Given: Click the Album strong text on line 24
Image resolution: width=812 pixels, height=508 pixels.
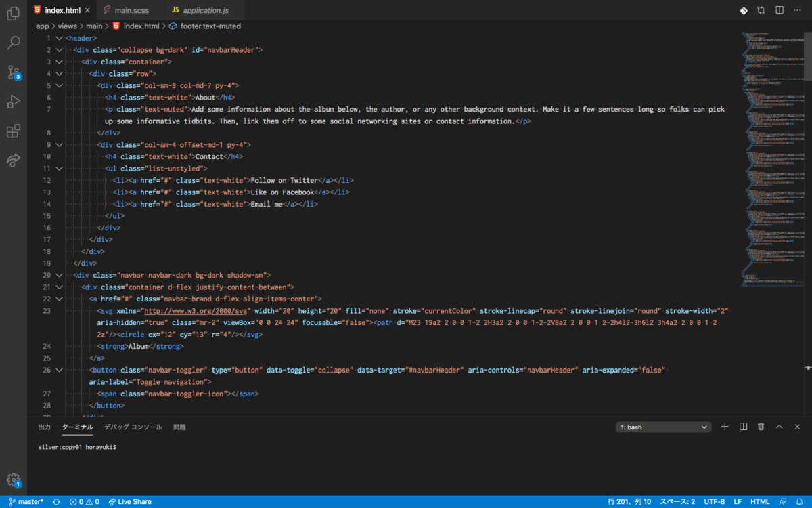Looking at the screenshot, I should coord(138,346).
